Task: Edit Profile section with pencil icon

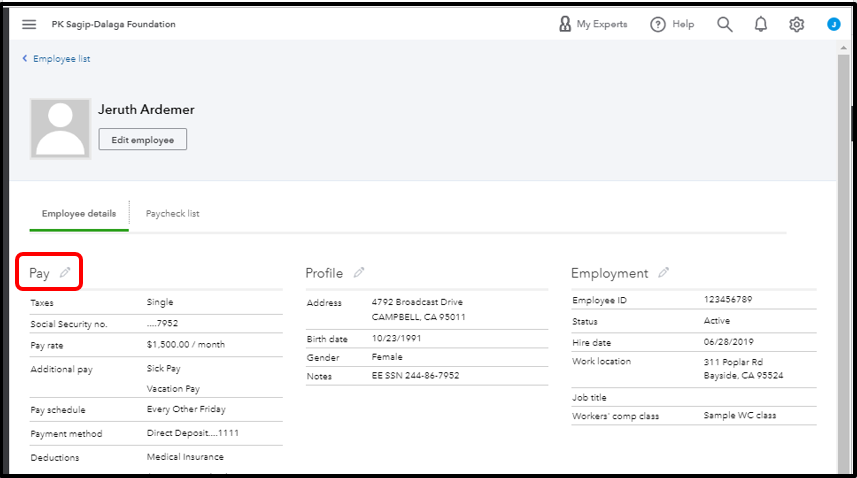Action: point(359,273)
